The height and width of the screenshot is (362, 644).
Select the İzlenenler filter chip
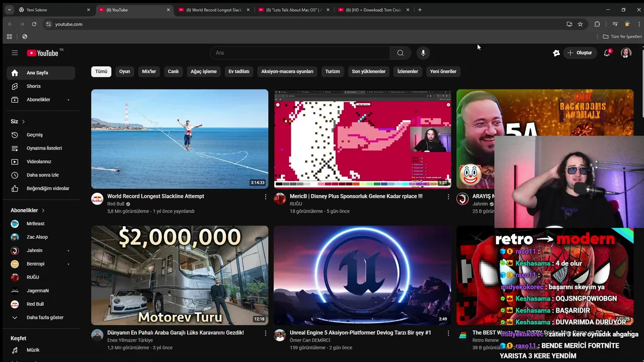tap(408, 71)
